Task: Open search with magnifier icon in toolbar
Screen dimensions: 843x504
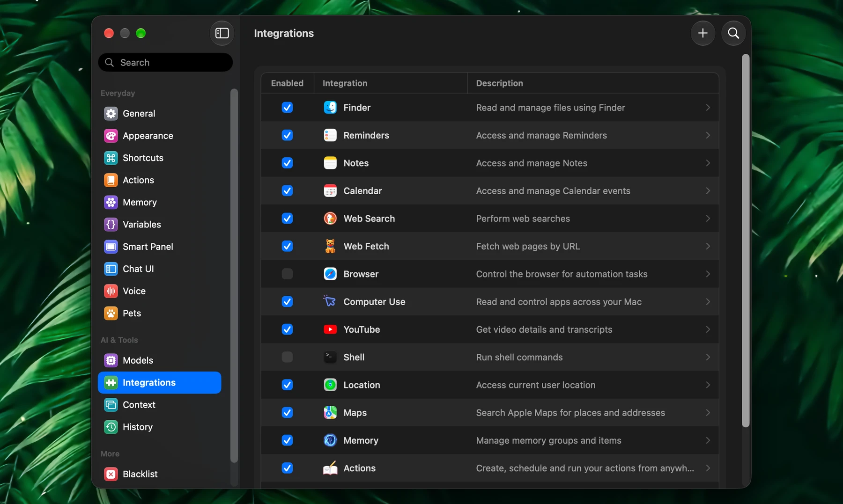Action: [x=733, y=33]
